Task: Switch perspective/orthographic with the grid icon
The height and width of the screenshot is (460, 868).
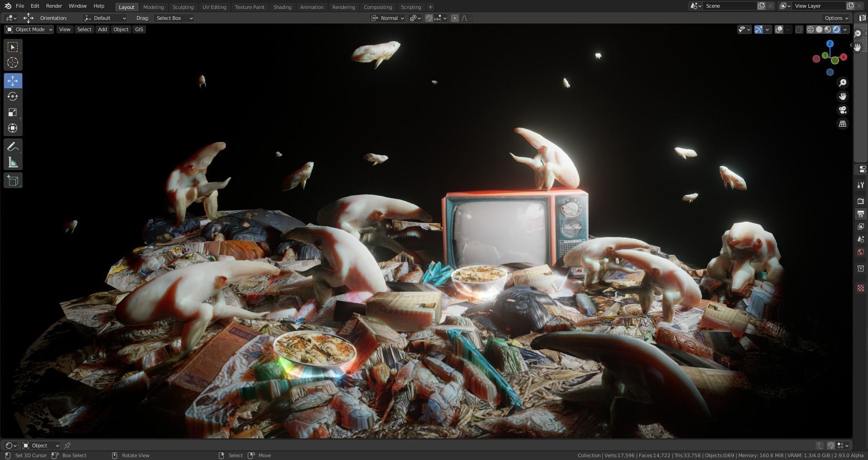Action: (x=843, y=123)
